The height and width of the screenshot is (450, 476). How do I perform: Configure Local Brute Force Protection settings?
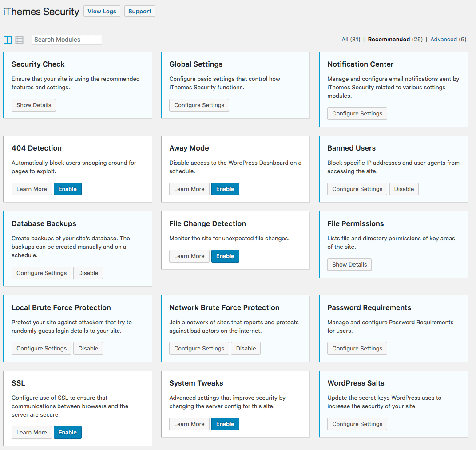click(42, 349)
